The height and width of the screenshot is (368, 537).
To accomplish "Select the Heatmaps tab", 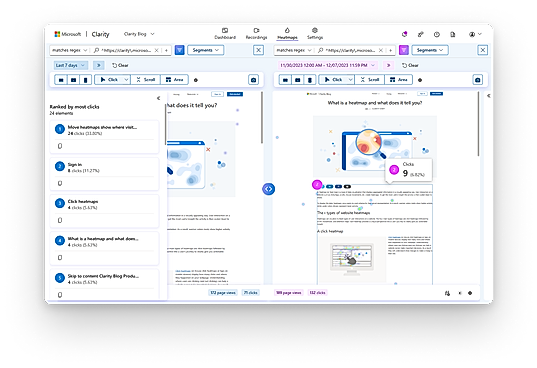I will point(287,34).
